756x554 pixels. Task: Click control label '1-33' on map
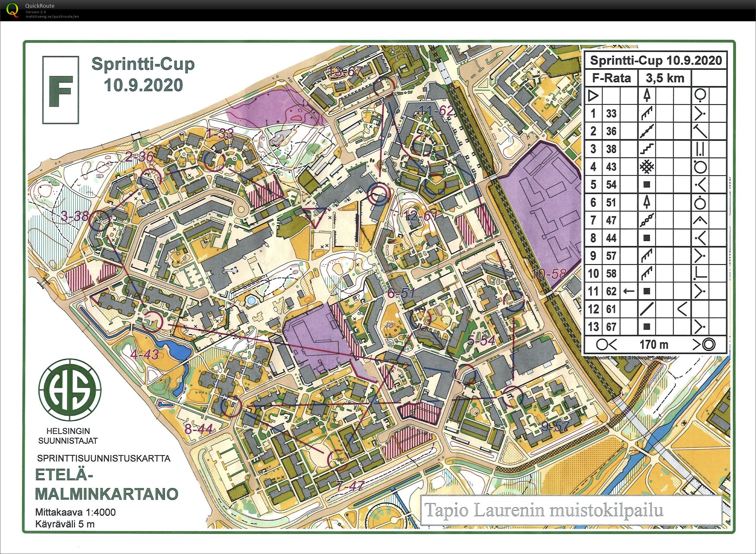220,134
